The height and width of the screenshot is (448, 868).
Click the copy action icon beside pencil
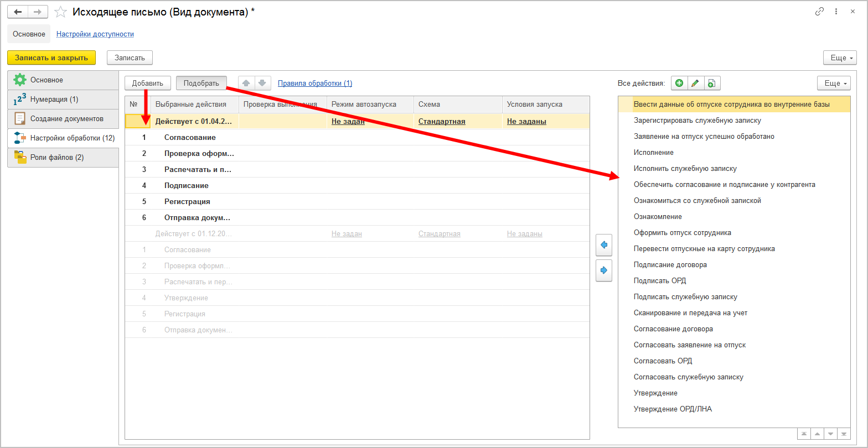pos(712,84)
